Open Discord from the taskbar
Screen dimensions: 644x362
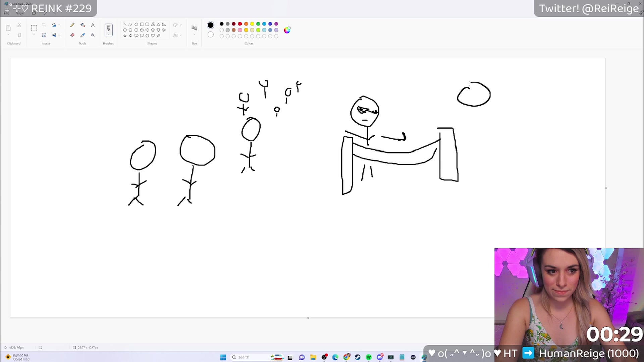pyautogui.click(x=380, y=357)
